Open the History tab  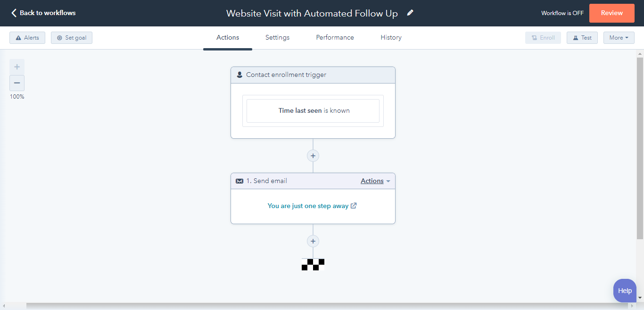[x=391, y=37]
